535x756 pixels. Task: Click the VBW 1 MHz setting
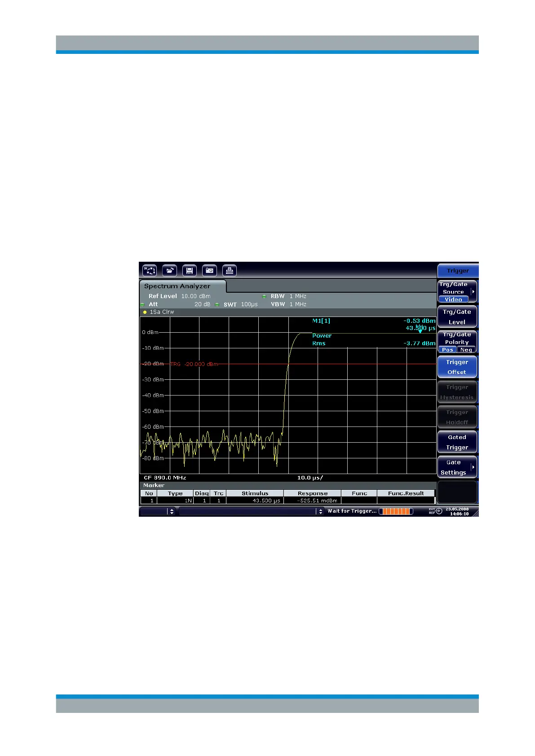(x=288, y=304)
